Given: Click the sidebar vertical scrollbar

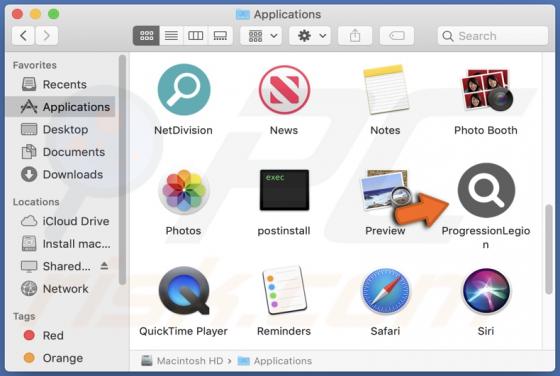Looking at the screenshot, I should 122,170.
